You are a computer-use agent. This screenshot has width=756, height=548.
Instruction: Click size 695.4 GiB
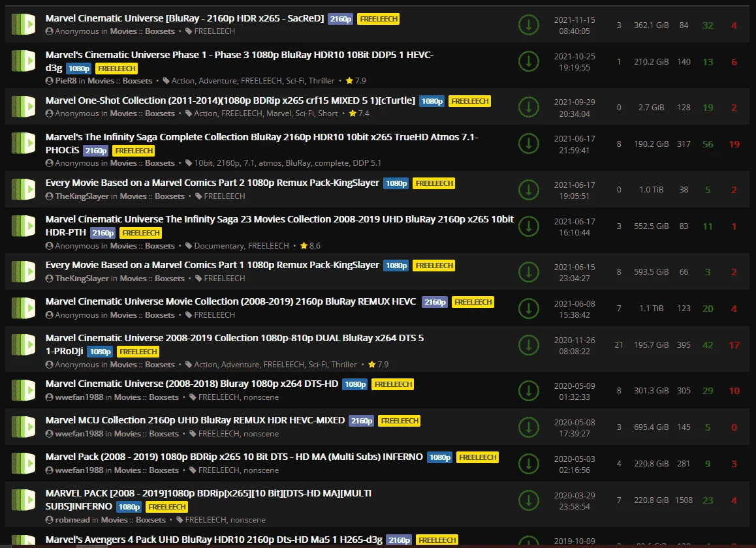coord(652,427)
